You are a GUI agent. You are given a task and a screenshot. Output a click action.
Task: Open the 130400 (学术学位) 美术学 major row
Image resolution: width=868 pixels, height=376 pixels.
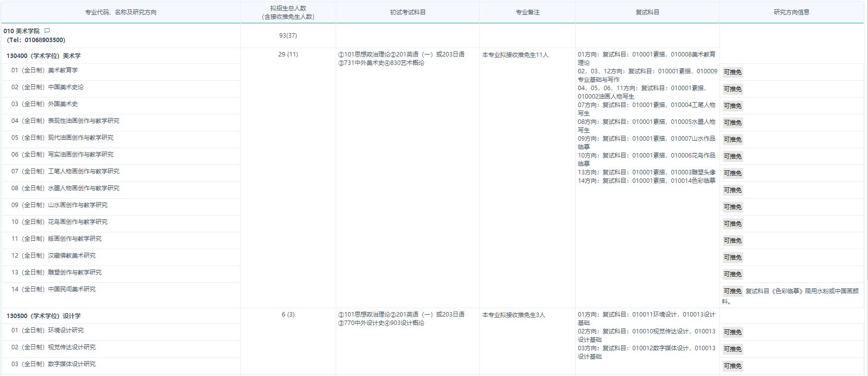click(x=44, y=56)
